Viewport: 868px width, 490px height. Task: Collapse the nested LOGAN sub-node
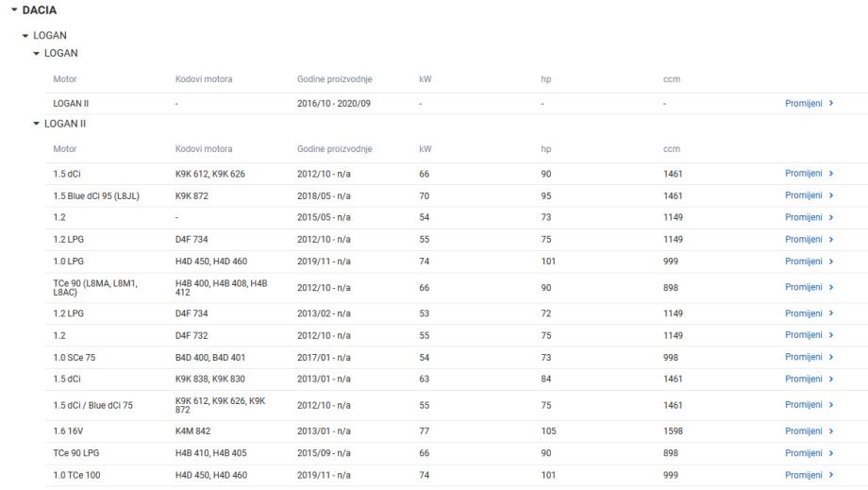(36, 53)
